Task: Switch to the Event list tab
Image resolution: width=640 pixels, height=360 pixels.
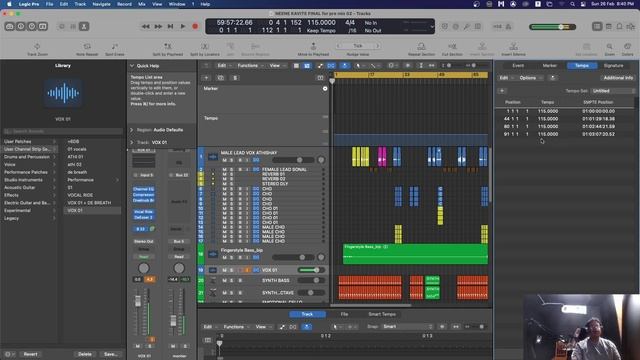Action: click(x=518, y=66)
